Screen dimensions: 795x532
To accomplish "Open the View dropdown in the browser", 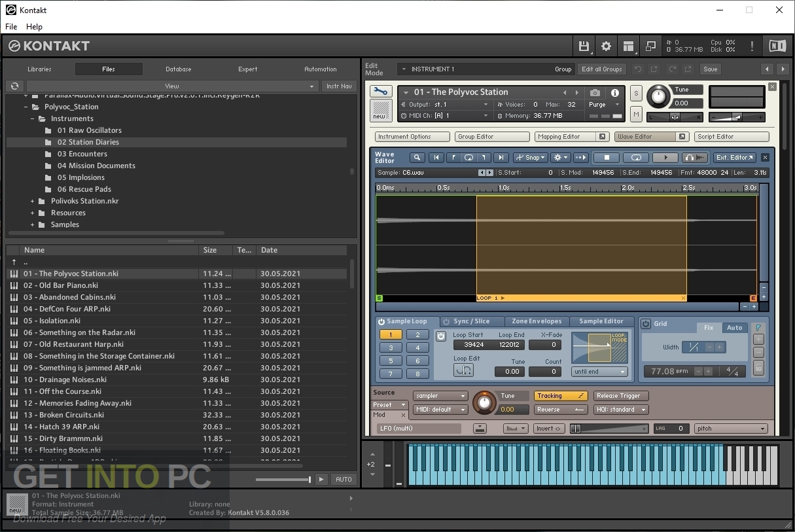I will [x=171, y=86].
